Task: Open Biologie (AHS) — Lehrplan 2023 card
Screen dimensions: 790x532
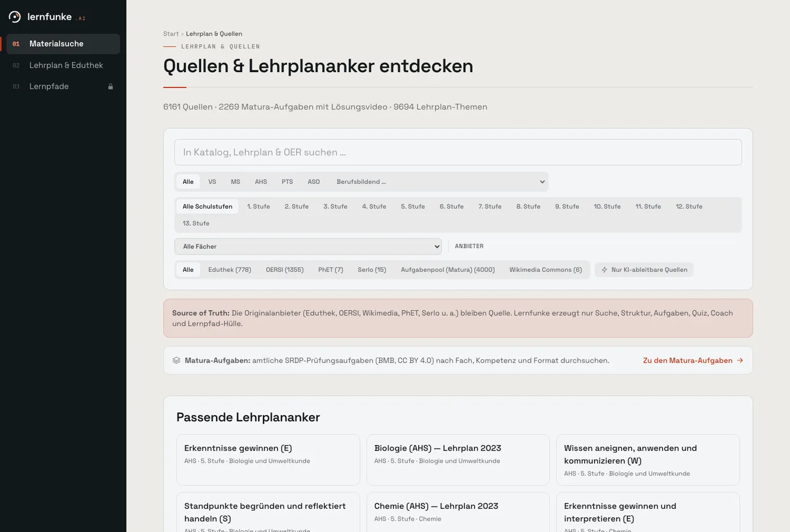Action: click(x=458, y=460)
